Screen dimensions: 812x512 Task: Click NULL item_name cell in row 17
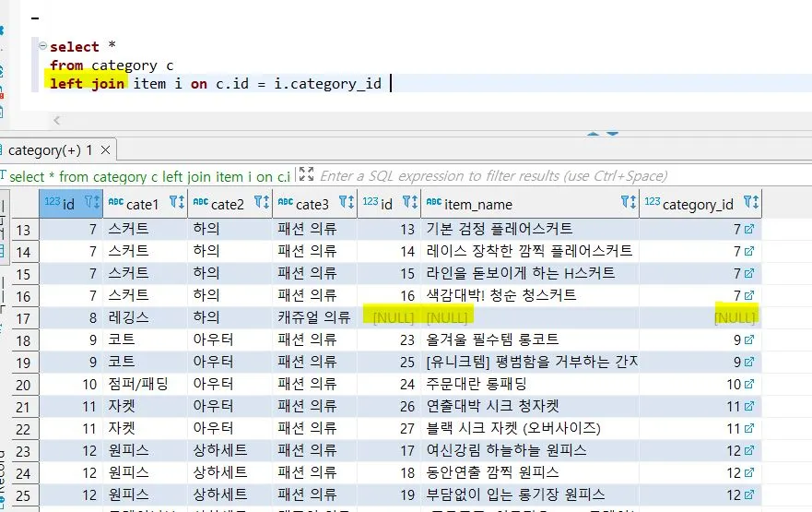tap(530, 317)
